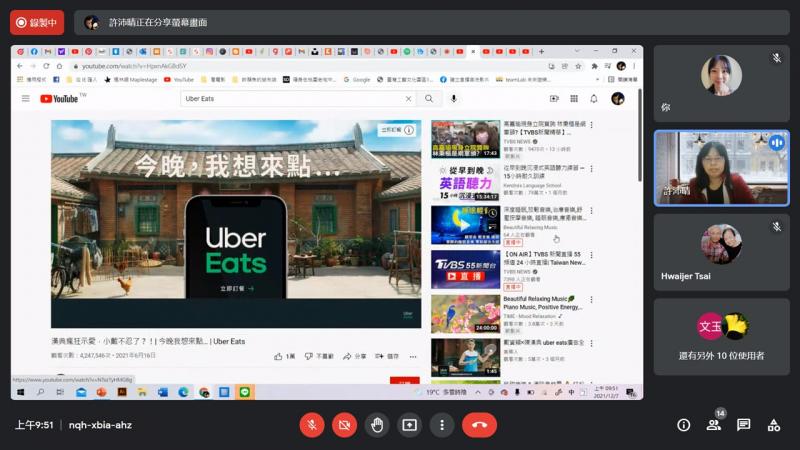
Task: Open options for the English listening video
Action: (x=591, y=168)
